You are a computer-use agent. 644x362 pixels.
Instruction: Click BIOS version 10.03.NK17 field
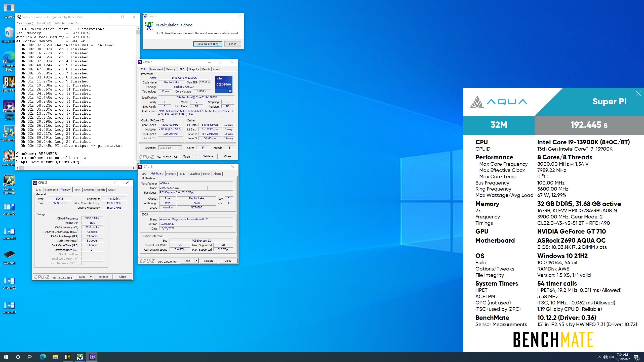[196, 224]
